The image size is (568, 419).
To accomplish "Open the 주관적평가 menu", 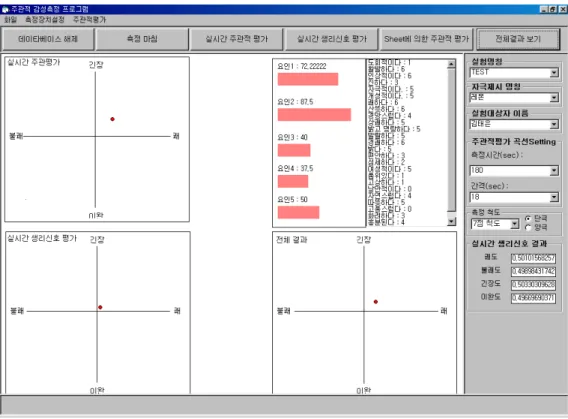I will pyautogui.click(x=89, y=20).
